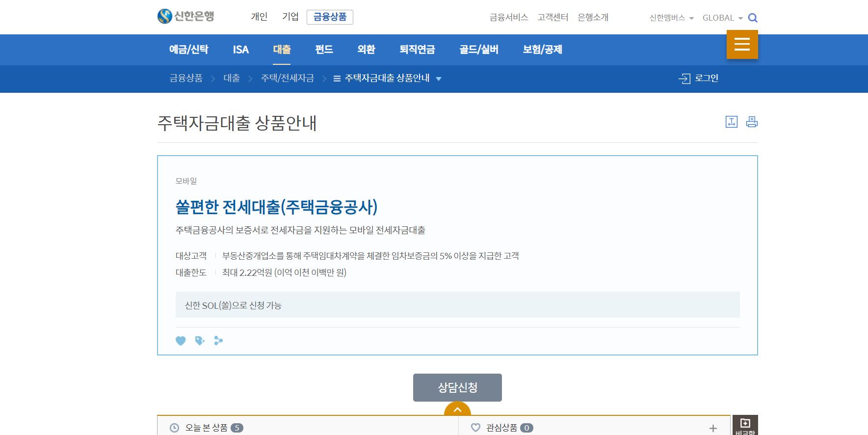Image resolution: width=868 pixels, height=435 pixels.
Task: Click the 상담신청 button
Action: (457, 387)
